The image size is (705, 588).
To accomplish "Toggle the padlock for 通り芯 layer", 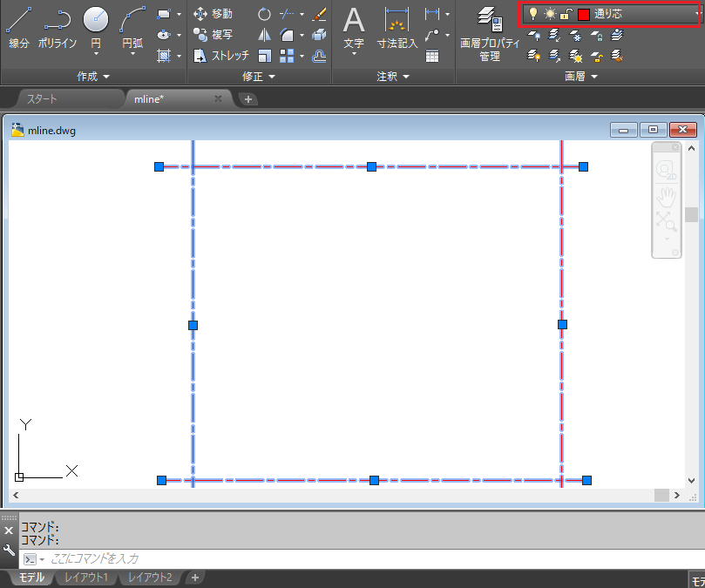I will (x=566, y=15).
